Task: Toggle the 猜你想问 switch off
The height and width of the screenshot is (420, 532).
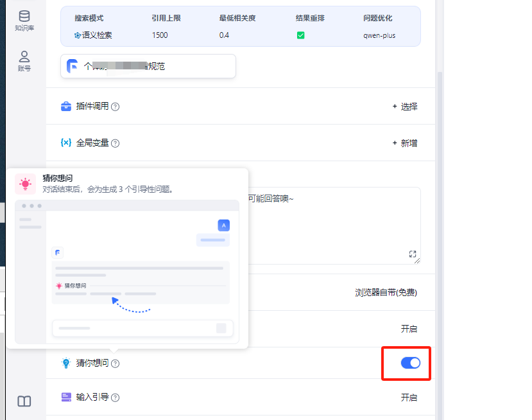Action: (410, 363)
